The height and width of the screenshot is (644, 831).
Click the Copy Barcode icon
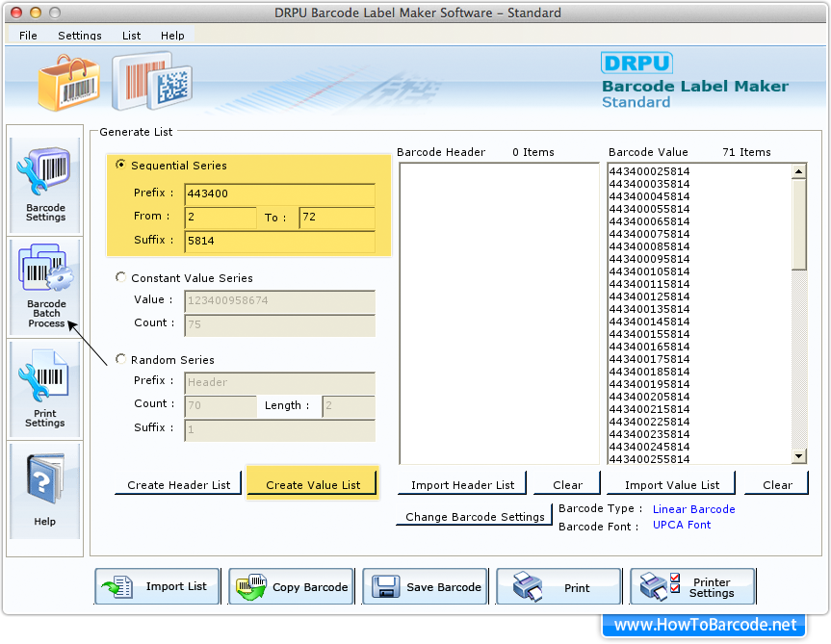tap(251, 587)
